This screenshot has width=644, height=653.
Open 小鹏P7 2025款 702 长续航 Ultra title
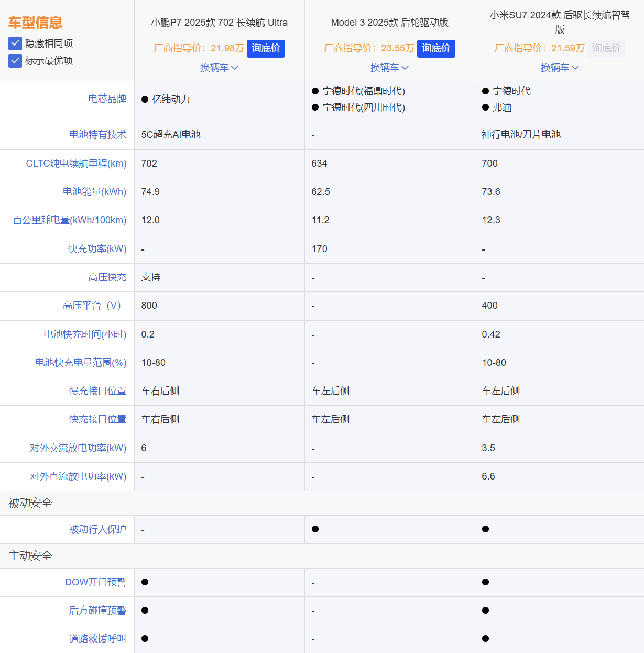coord(220,23)
